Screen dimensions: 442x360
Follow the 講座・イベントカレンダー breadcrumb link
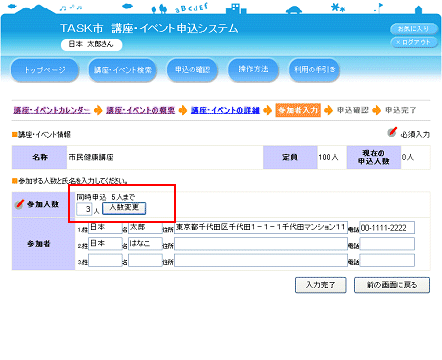point(52,110)
